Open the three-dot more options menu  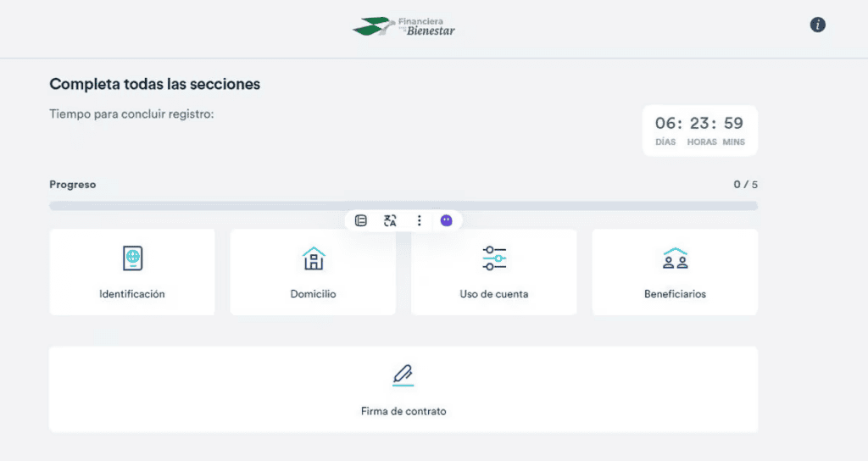[419, 220]
